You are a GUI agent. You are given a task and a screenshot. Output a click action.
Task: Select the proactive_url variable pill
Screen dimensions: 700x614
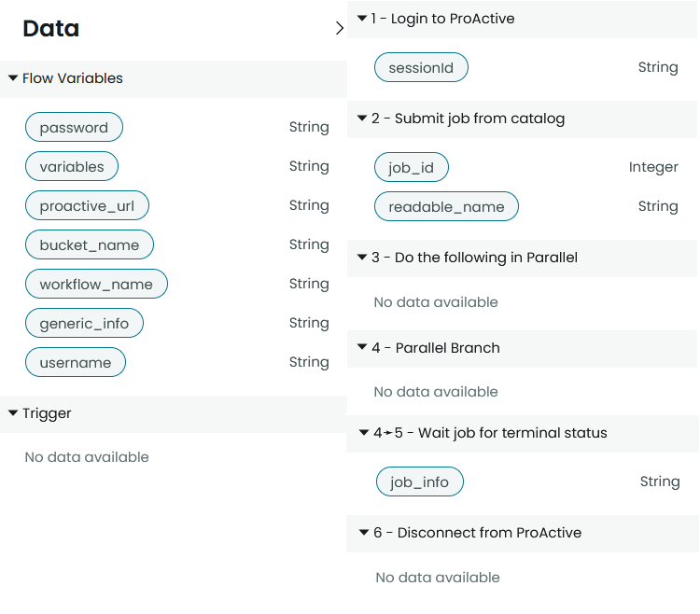pyautogui.click(x=87, y=205)
